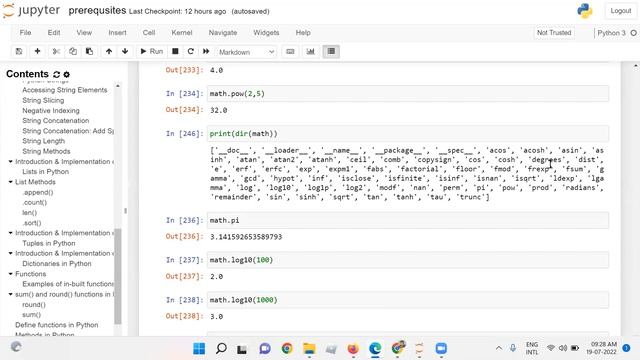Refresh table of contents icon

[56, 74]
